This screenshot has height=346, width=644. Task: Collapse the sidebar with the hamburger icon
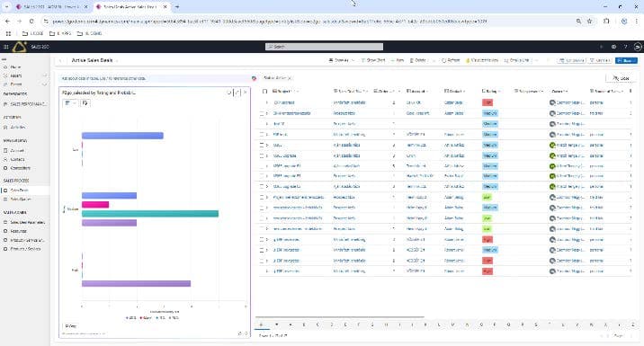[4, 59]
